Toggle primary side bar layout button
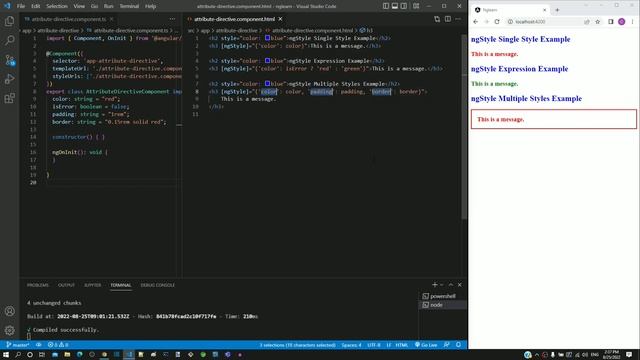 [386, 6]
